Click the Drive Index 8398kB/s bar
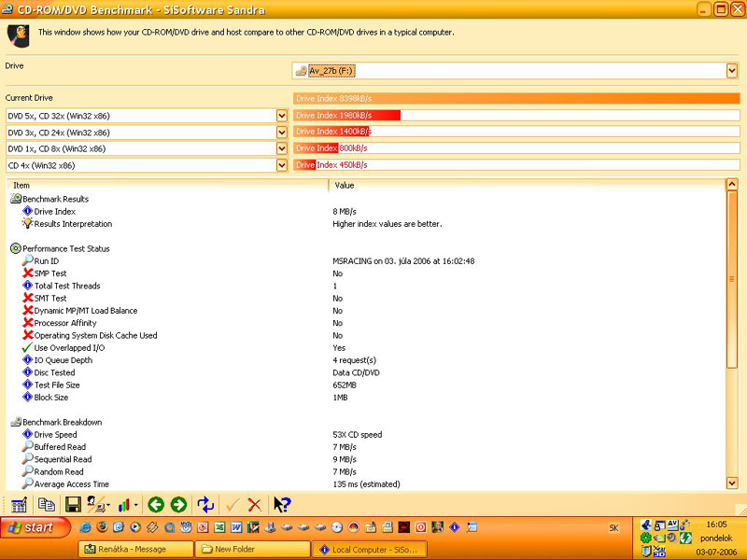Viewport: 747px width, 560px height. point(516,99)
